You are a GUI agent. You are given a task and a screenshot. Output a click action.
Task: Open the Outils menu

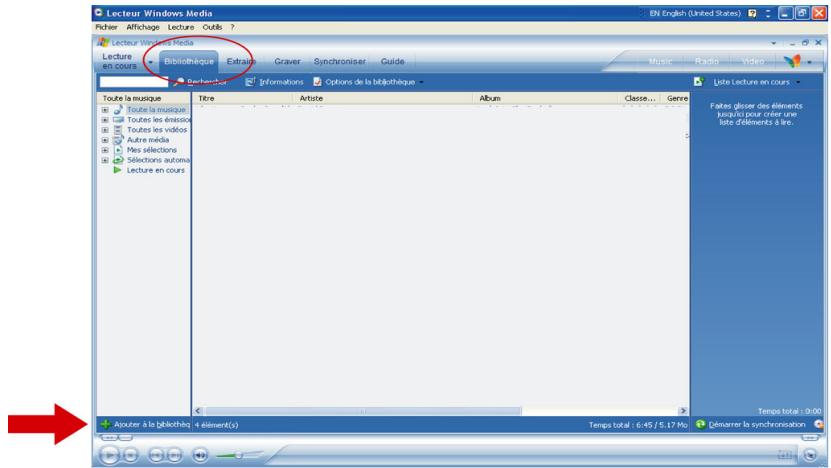[x=212, y=27]
